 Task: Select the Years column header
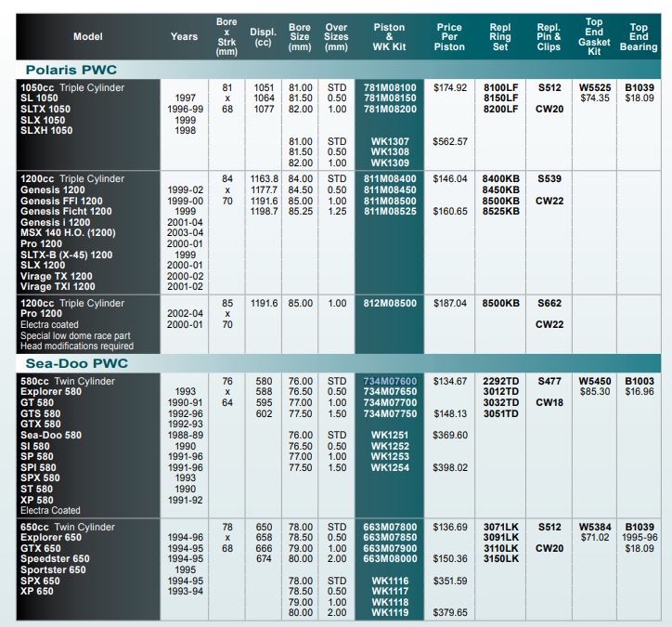(185, 36)
